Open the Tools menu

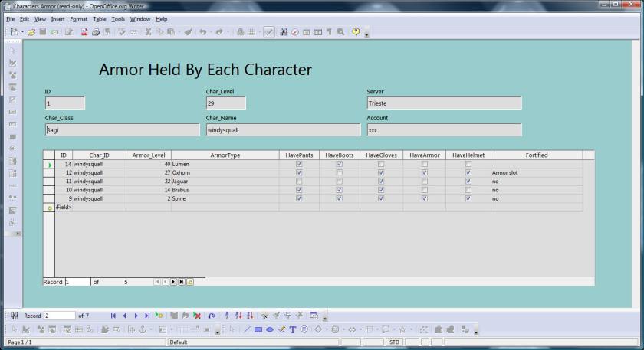[118, 18]
